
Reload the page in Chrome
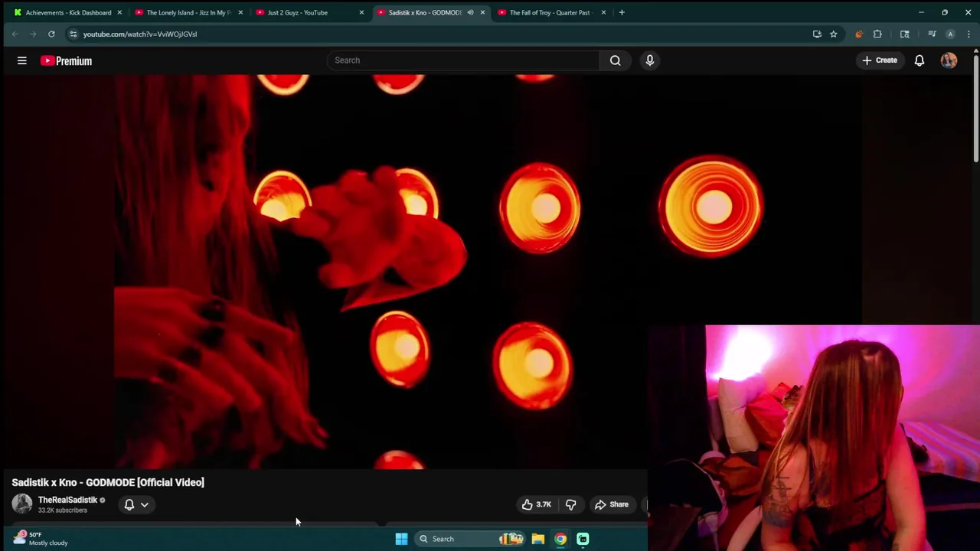pos(51,34)
